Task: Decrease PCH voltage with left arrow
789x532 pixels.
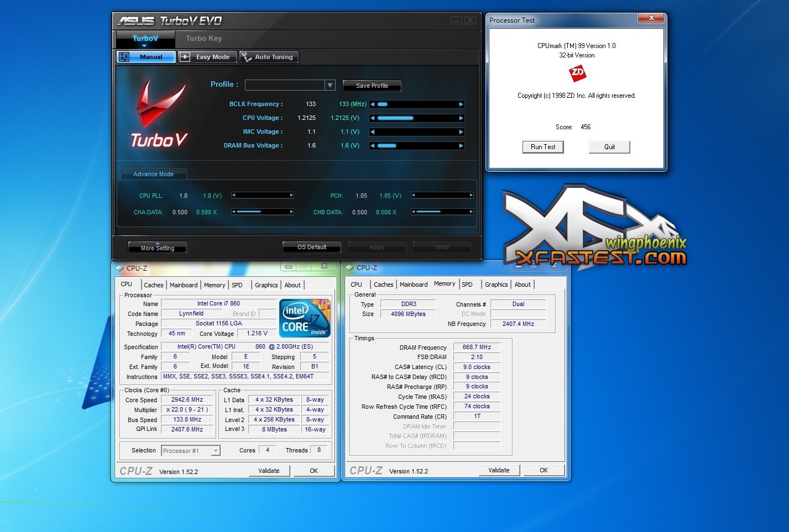Action: 414,195
